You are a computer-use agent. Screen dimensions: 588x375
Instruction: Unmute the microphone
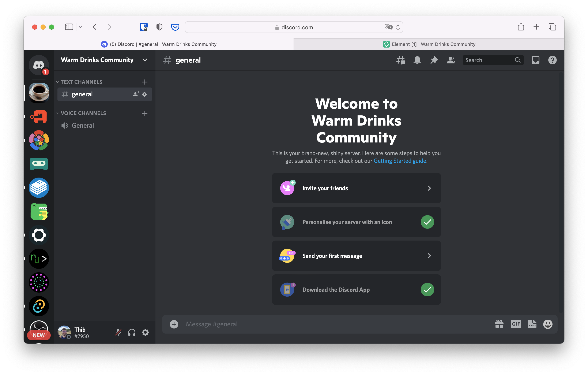pyautogui.click(x=118, y=333)
